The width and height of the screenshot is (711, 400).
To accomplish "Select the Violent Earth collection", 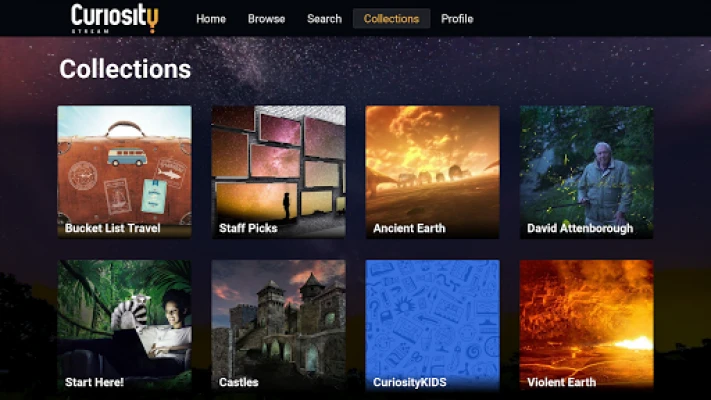I will [x=587, y=325].
